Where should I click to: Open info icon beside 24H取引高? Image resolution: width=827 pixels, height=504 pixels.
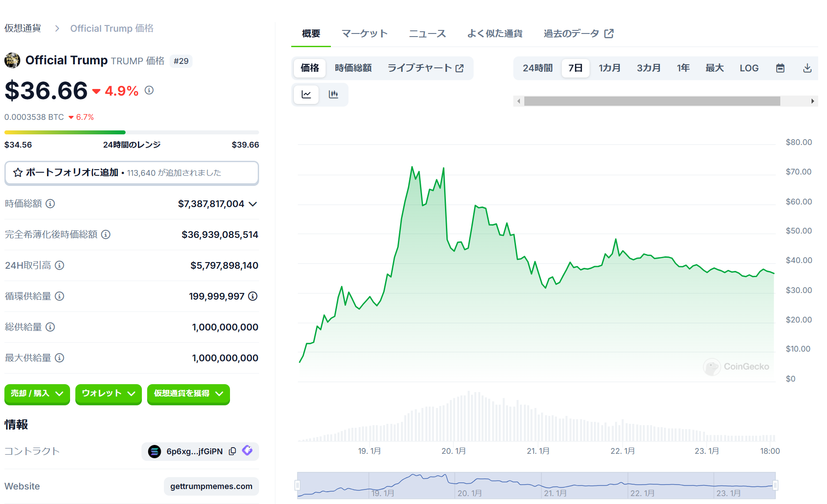coord(59,265)
